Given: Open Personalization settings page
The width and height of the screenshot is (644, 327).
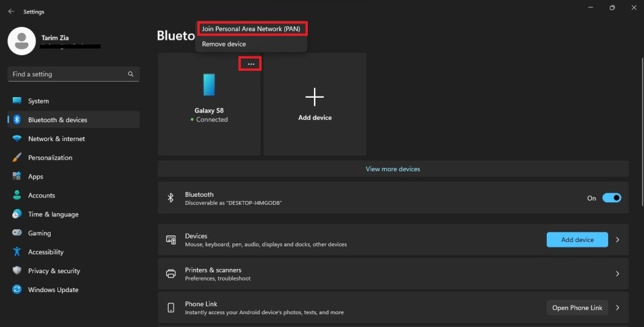Looking at the screenshot, I should pos(49,158).
